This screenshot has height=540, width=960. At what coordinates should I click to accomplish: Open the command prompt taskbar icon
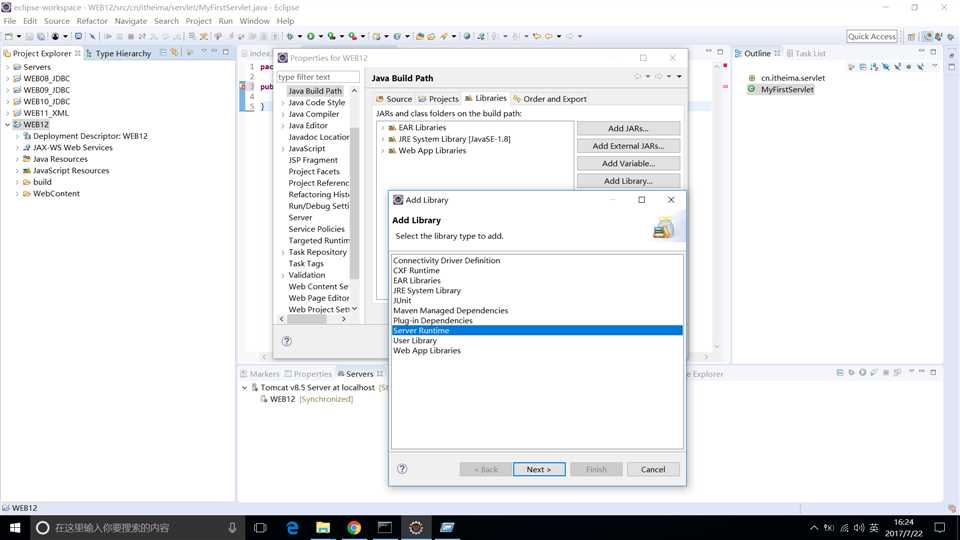384,527
